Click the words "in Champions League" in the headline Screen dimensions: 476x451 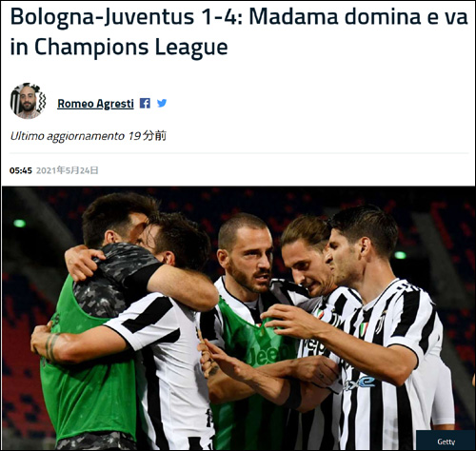(x=119, y=47)
